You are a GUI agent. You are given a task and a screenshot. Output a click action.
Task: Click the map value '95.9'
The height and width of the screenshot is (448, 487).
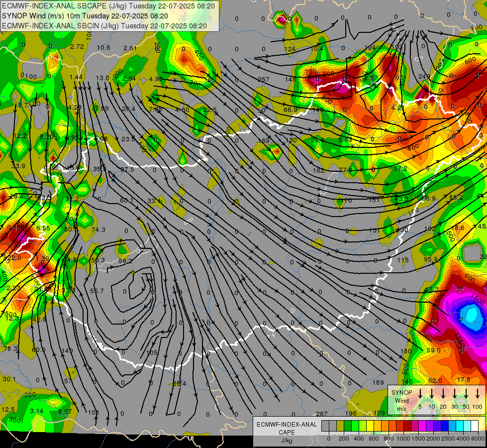coord(431,259)
